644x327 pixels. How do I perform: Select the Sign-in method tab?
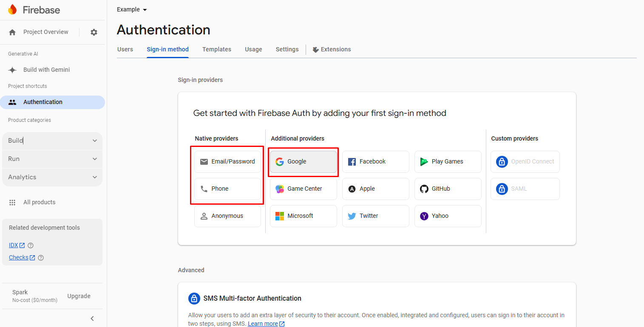coord(167,50)
